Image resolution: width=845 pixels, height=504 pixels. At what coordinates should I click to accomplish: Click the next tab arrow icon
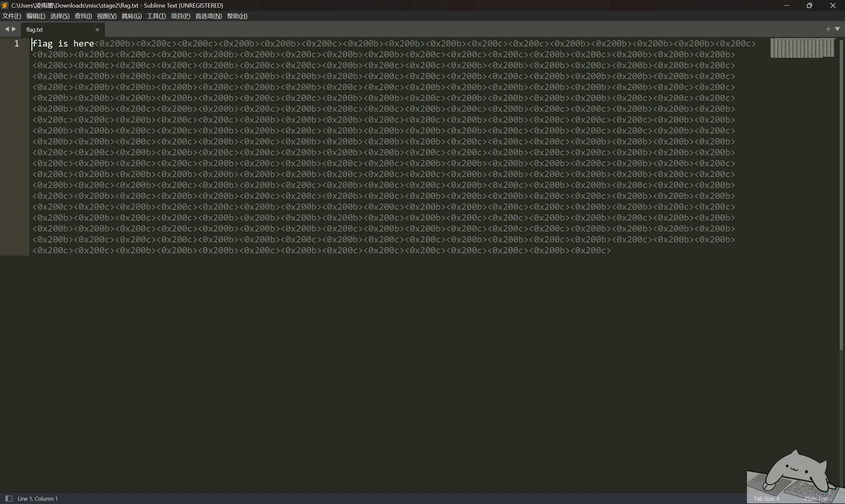[x=14, y=29]
